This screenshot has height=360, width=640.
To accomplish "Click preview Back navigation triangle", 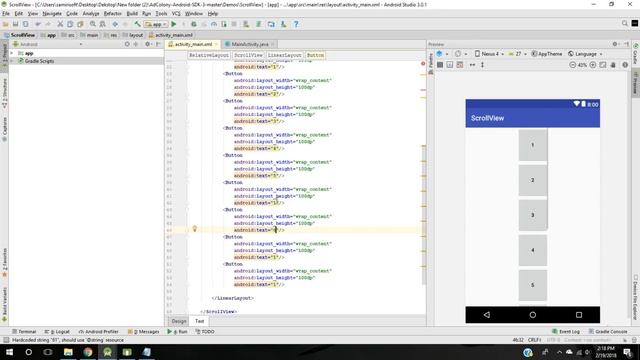I will 487,315.
